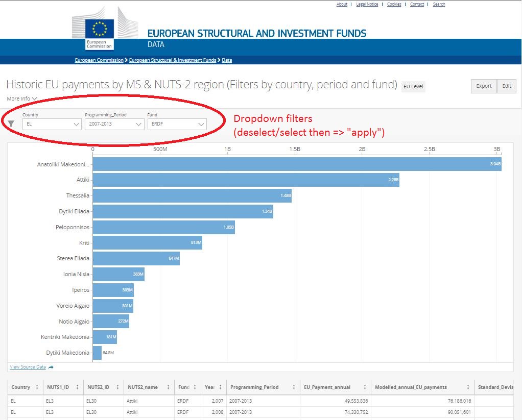Image resolution: width=522 pixels, height=420 pixels.
Task: Follow the View Source Data link
Action: pyautogui.click(x=29, y=366)
